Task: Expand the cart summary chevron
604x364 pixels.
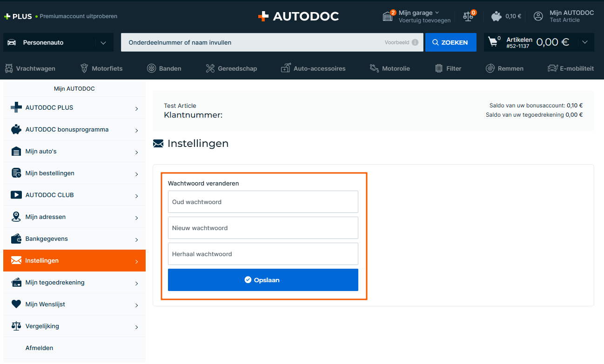Action: (585, 42)
